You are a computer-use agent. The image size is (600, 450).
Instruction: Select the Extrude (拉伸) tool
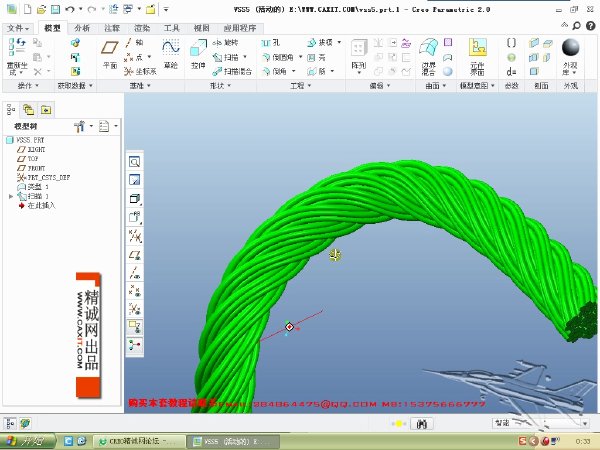pyautogui.click(x=198, y=54)
